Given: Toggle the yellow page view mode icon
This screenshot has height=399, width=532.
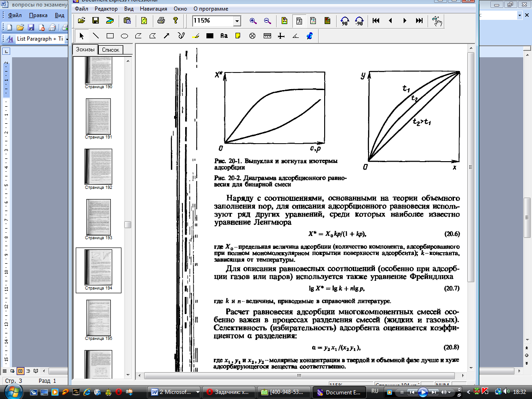Looking at the screenshot, I should tap(284, 21).
